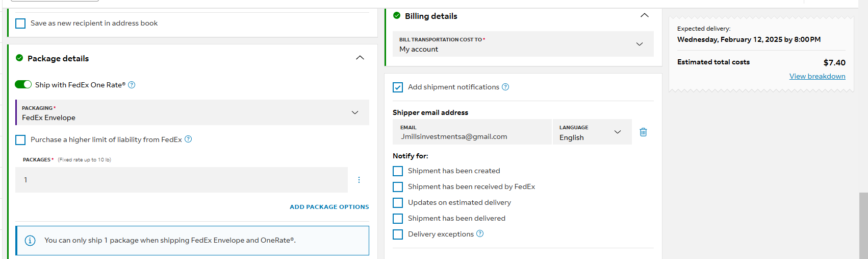Click the Estimated total costs label

[x=713, y=62]
